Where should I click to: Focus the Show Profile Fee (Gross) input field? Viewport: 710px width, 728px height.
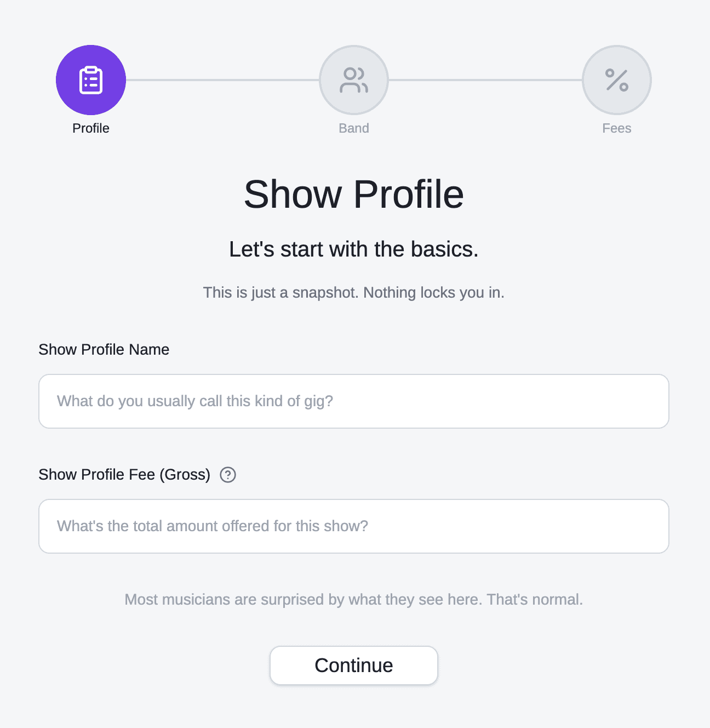354,526
